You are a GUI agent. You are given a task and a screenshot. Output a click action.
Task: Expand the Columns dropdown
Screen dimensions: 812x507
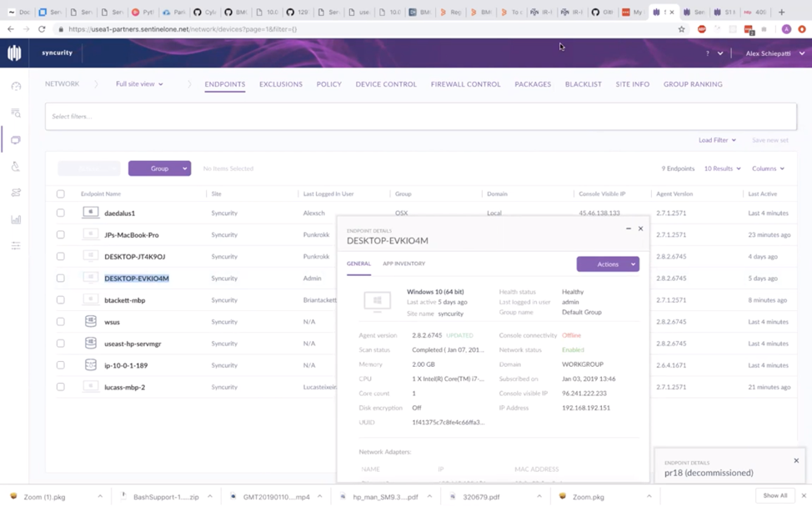[x=768, y=168]
